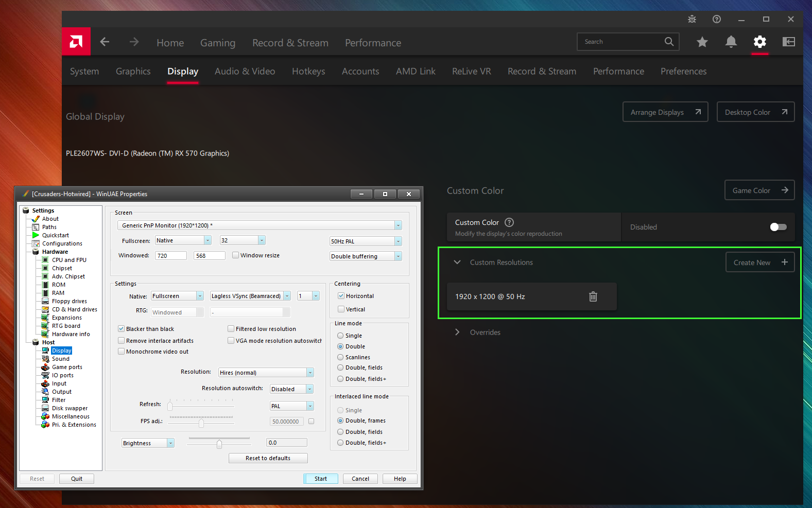Toggle the sidebar panel icon

click(789, 42)
